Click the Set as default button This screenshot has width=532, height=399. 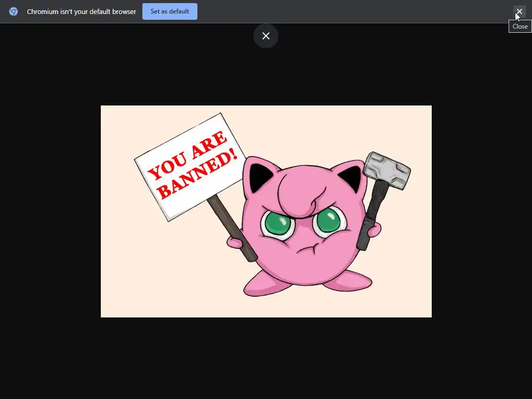tap(170, 11)
